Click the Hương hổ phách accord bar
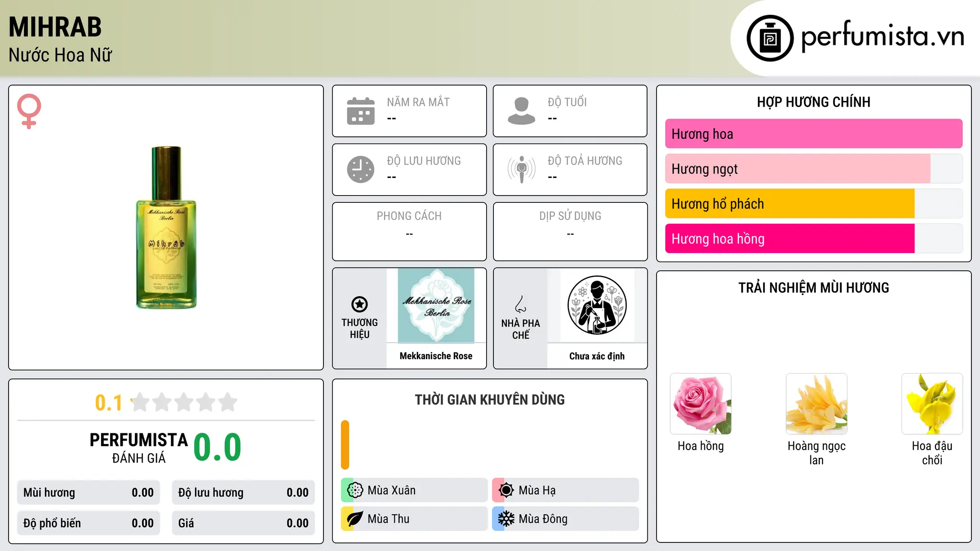Screen dimensions: 980x551 [813, 204]
